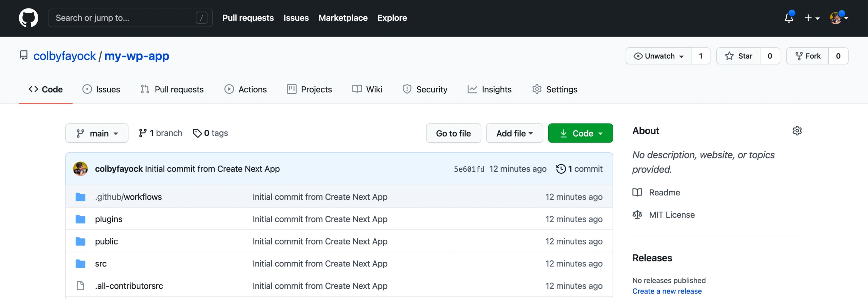Image resolution: width=868 pixels, height=299 pixels.
Task: Open commit message on the plugins row
Action: [x=320, y=219]
